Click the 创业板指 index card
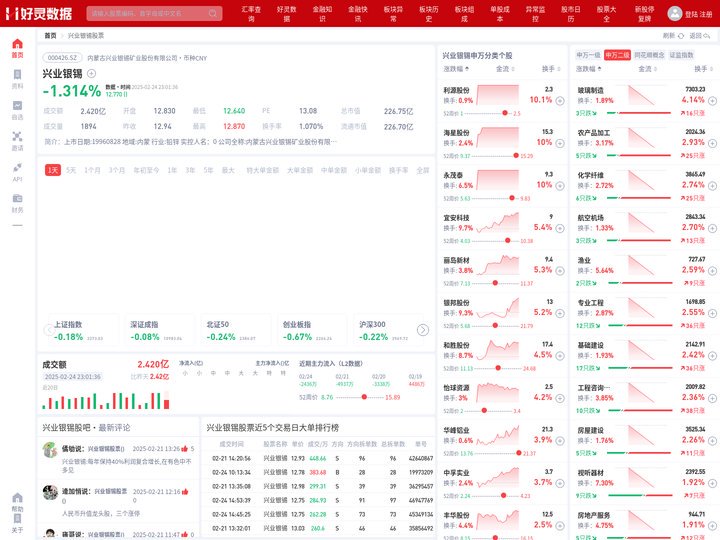This screenshot has height=540, width=720. click(312, 330)
